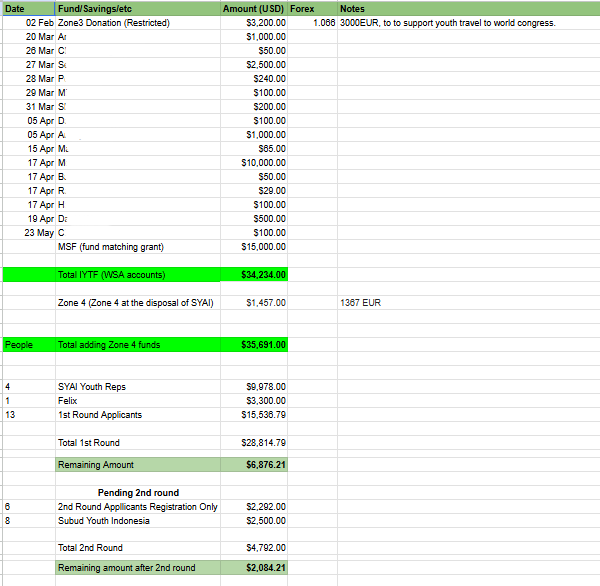The width and height of the screenshot is (600, 586).
Task: Click the 31 Mar date cell
Action: point(29,107)
